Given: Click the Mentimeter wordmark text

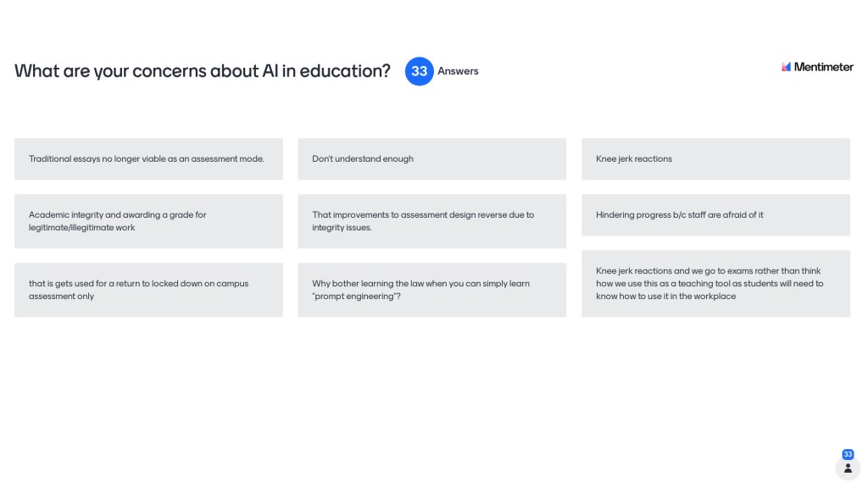Looking at the screenshot, I should (823, 67).
